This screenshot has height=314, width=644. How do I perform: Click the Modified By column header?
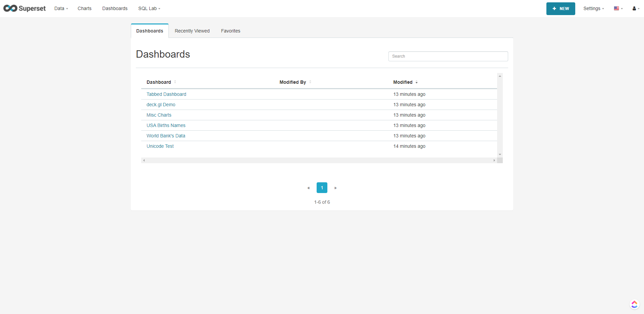[x=292, y=82]
